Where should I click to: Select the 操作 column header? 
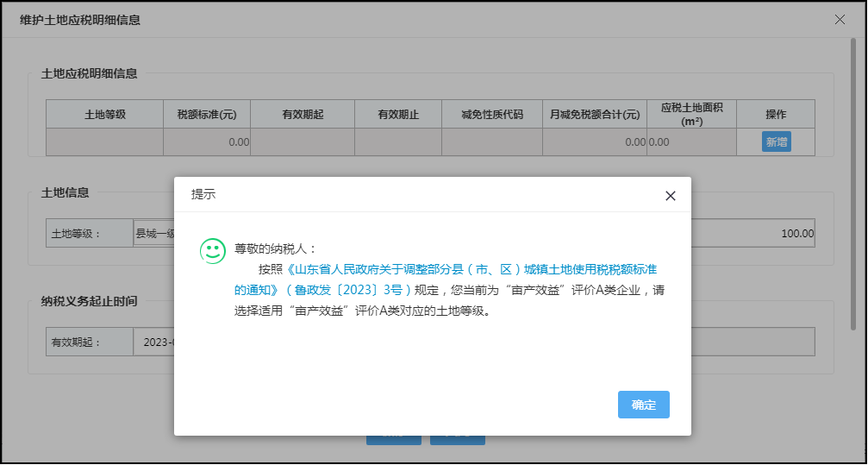click(776, 114)
